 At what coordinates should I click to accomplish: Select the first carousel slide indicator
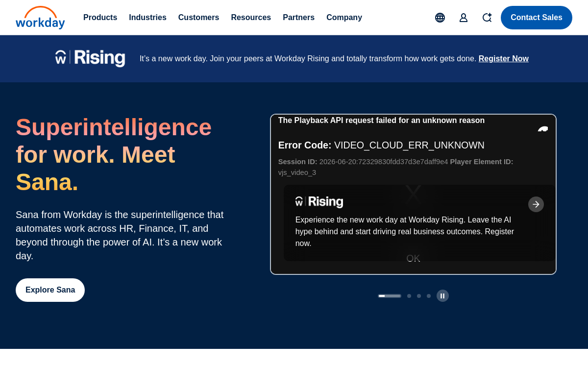coord(390,296)
